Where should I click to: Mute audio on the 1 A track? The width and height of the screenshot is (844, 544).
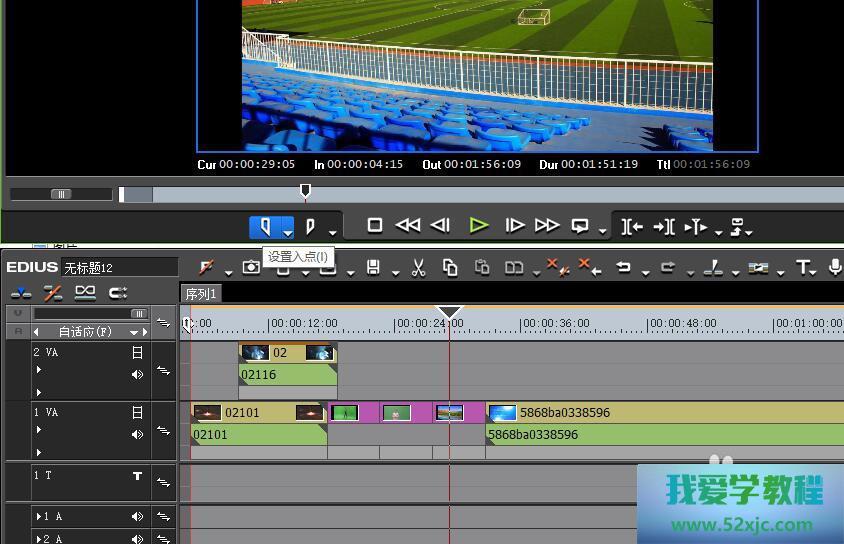[138, 517]
